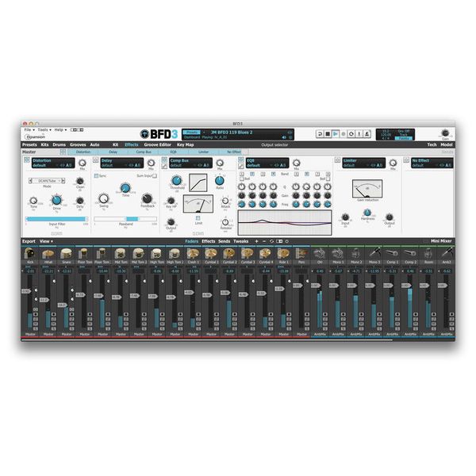Click the Kick drum channel icon
This screenshot has width=476, height=476.
click(30, 254)
